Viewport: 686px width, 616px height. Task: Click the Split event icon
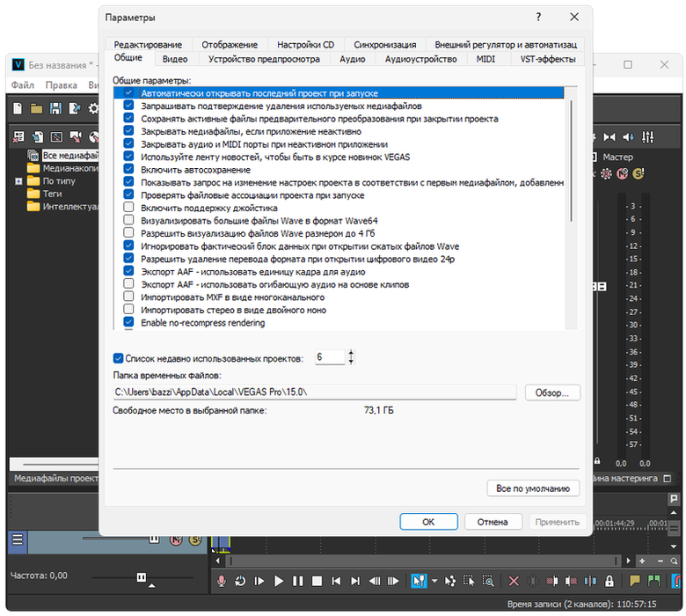(x=590, y=581)
